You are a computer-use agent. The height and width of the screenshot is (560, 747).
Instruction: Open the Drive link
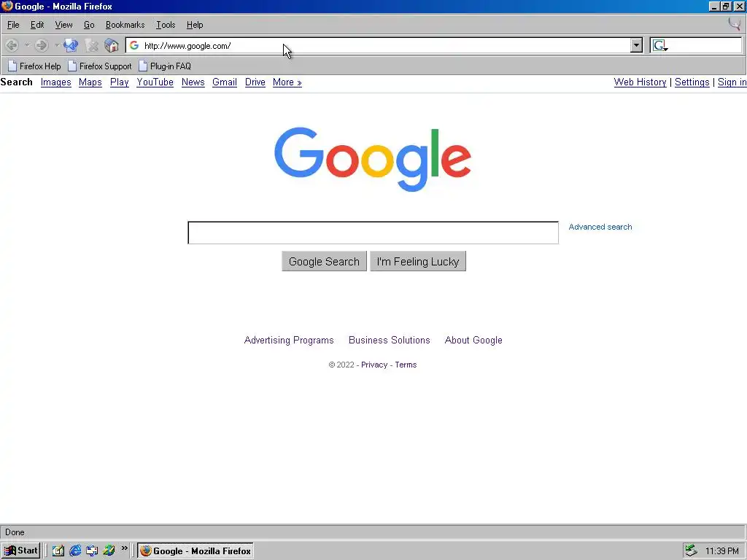(x=255, y=82)
